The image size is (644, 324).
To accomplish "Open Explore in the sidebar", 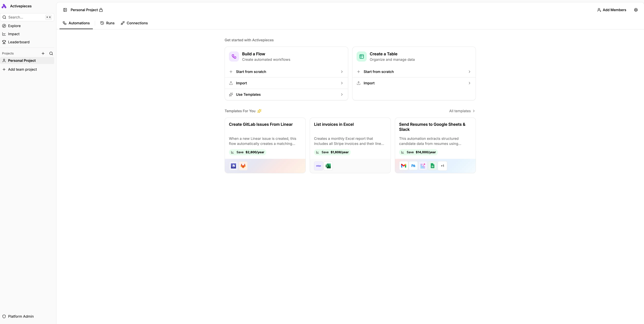I will 27,26.
